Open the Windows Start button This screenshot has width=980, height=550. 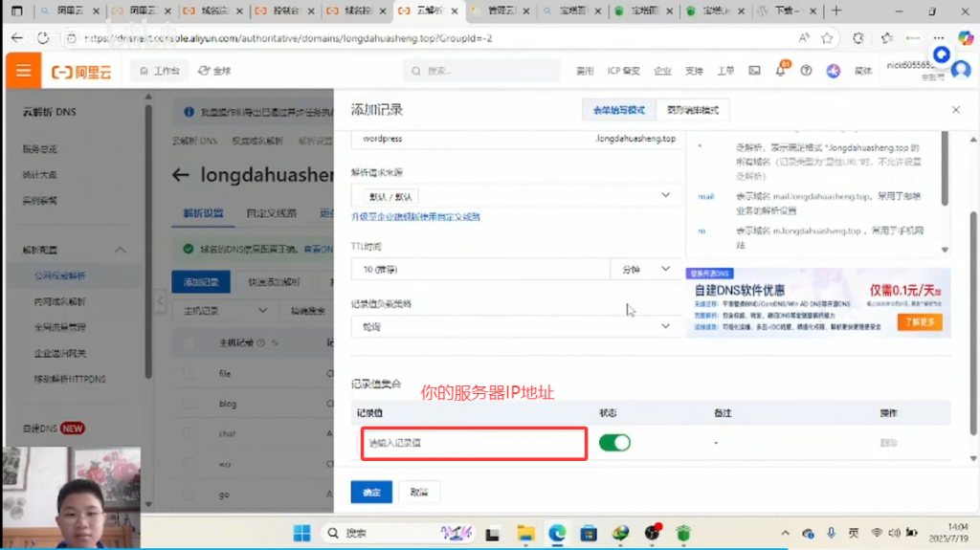tap(301, 533)
